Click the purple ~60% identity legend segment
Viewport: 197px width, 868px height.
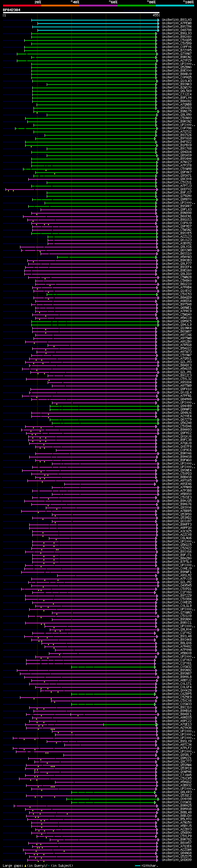click(x=98, y=6)
